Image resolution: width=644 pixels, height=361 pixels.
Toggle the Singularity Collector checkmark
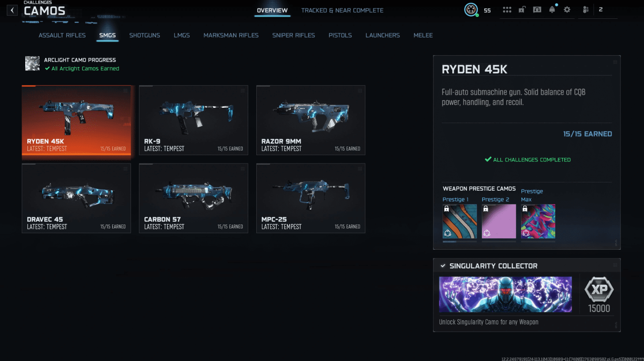[443, 265]
